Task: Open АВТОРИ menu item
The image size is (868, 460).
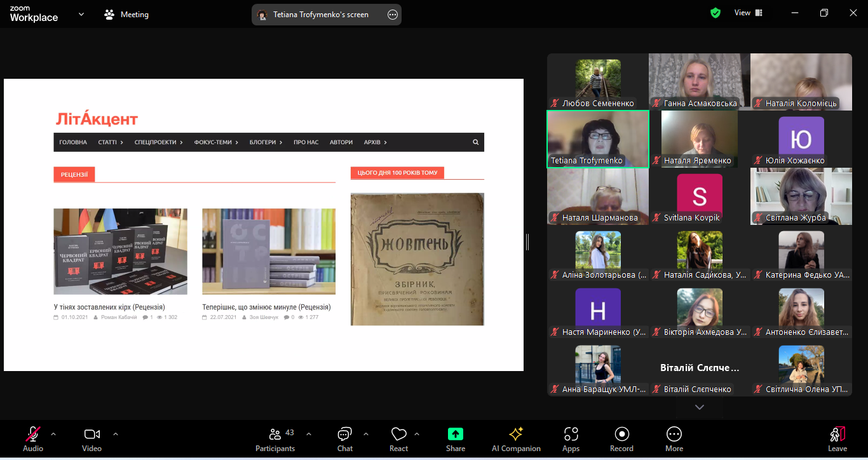Action: [x=341, y=142]
